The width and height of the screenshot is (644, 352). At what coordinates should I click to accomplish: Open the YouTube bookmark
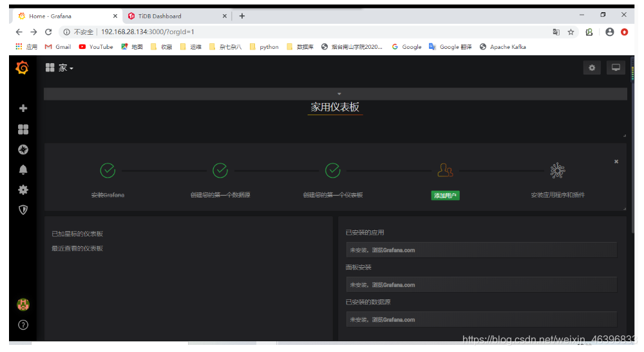(96, 47)
